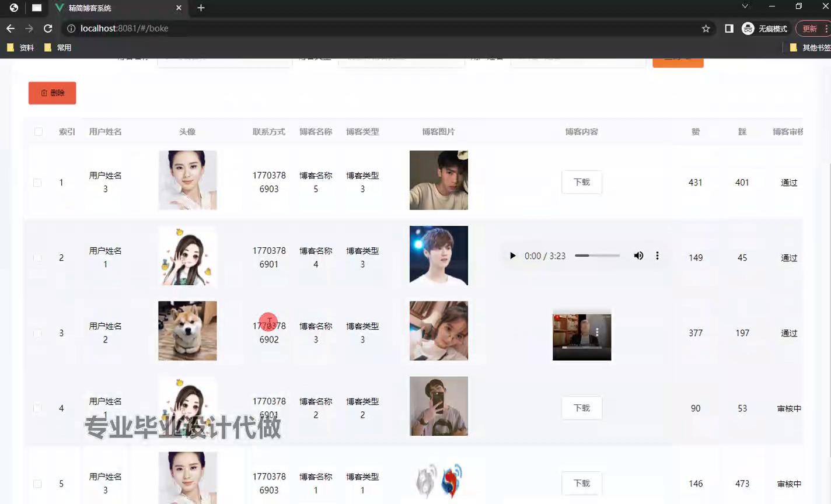Toggle the browser side panel
The width and height of the screenshot is (831, 504).
click(x=729, y=28)
